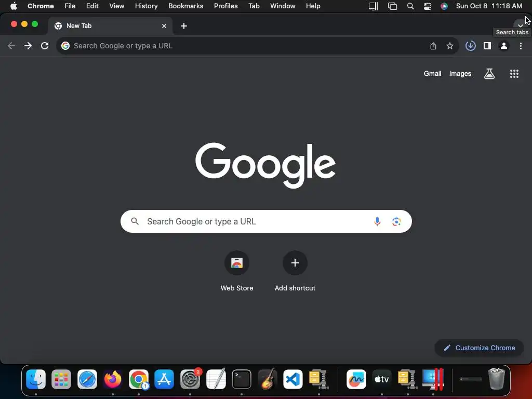Open the View menu

click(x=117, y=6)
